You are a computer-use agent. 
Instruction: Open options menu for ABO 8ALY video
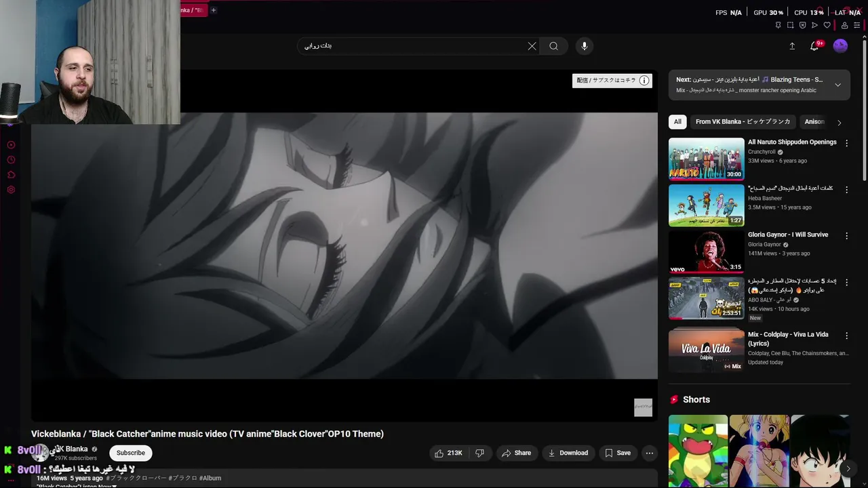[846, 282]
